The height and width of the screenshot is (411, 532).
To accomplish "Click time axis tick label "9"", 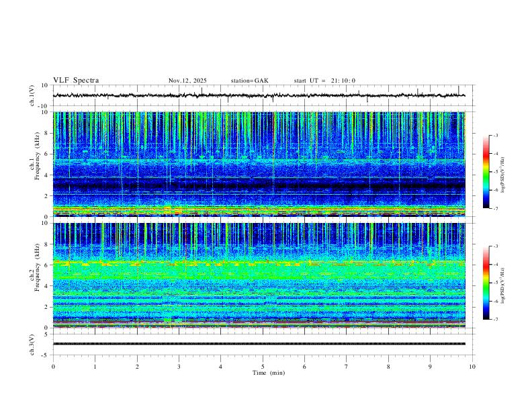I will [x=430, y=367].
